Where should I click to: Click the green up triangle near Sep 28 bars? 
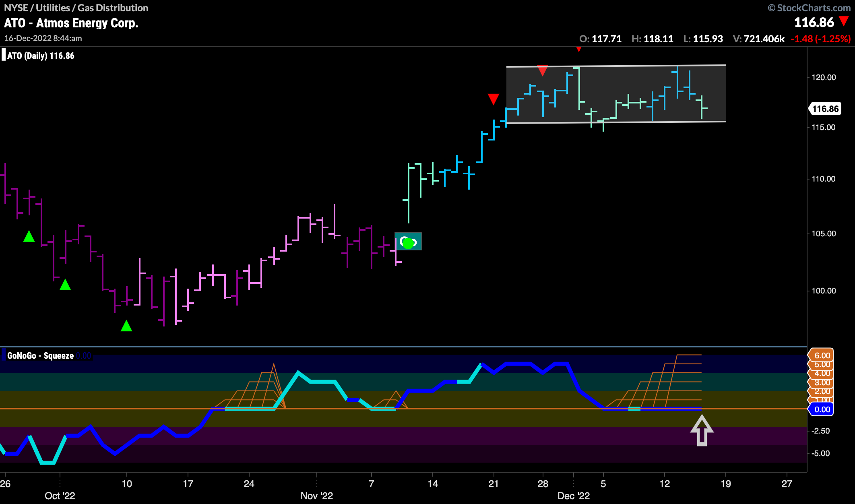tap(29, 236)
